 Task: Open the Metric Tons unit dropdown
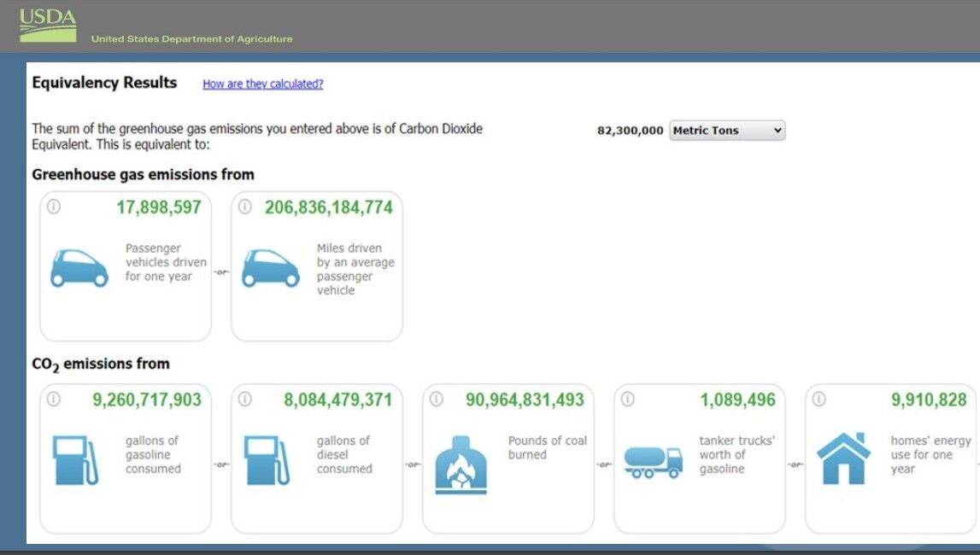pyautogui.click(x=727, y=131)
